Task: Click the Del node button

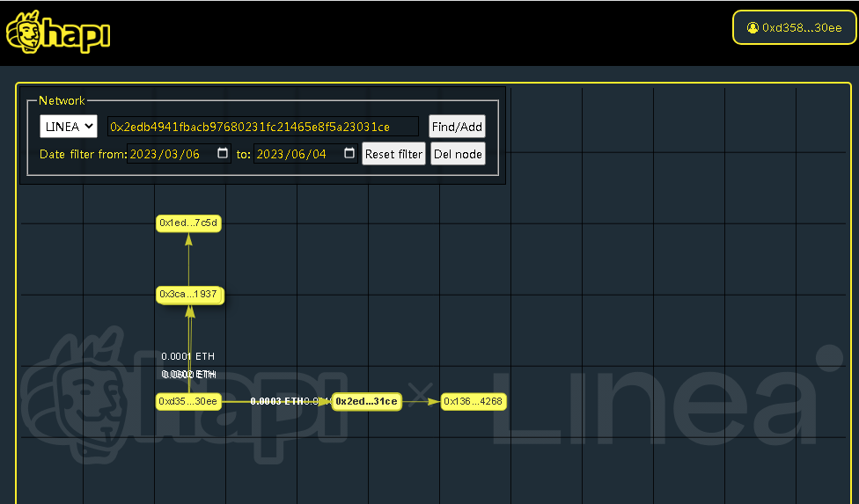Action: click(458, 154)
